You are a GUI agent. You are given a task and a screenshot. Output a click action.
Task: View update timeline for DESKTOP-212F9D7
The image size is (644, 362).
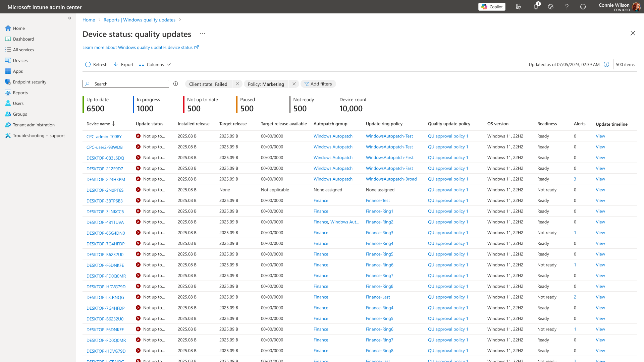[600, 168]
